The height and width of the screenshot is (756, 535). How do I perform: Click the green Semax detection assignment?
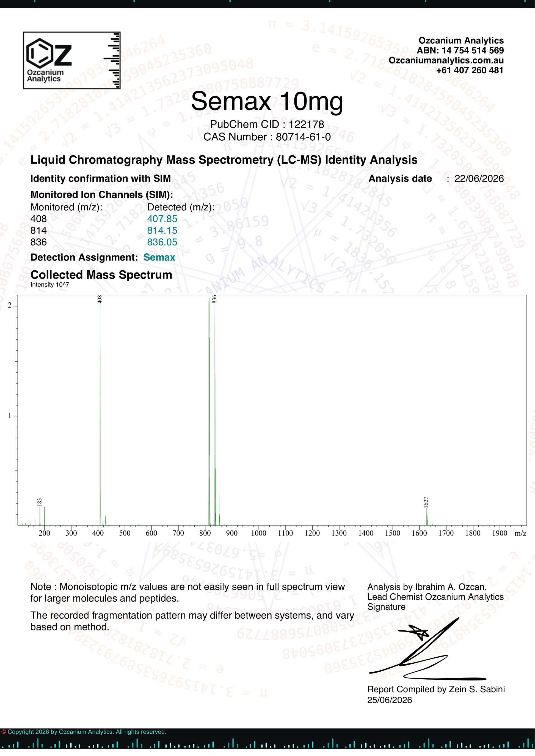click(159, 257)
